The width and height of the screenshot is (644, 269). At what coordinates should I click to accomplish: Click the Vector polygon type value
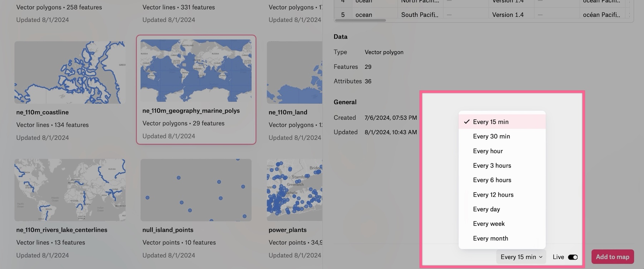384,52
